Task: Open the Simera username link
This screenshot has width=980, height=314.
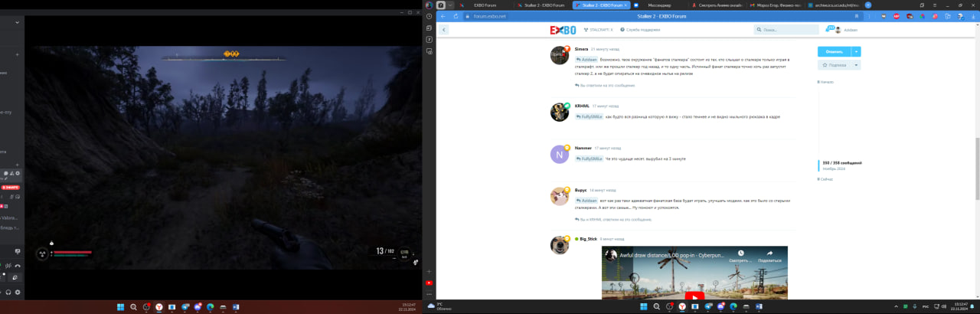Action: coord(581,49)
